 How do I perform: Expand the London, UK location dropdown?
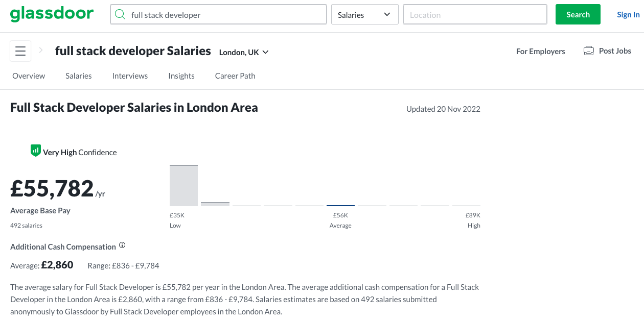tap(244, 52)
